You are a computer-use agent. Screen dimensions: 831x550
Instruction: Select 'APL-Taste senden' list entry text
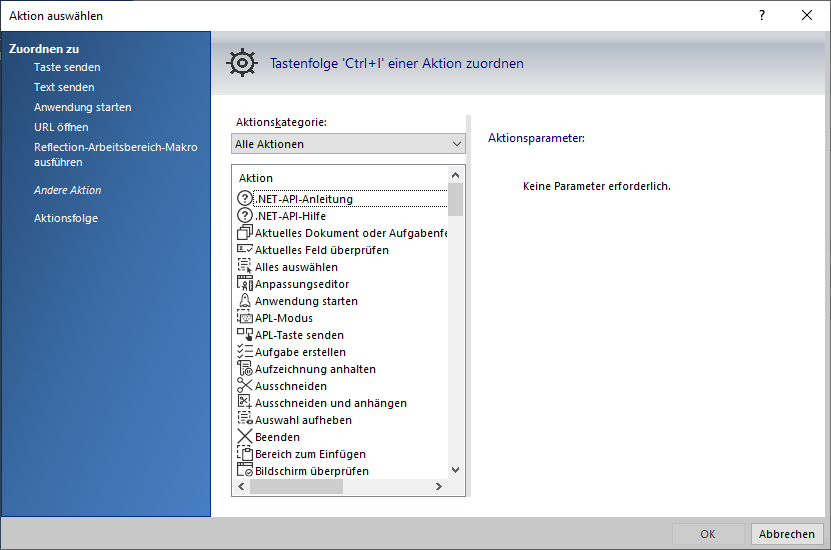tap(299, 335)
